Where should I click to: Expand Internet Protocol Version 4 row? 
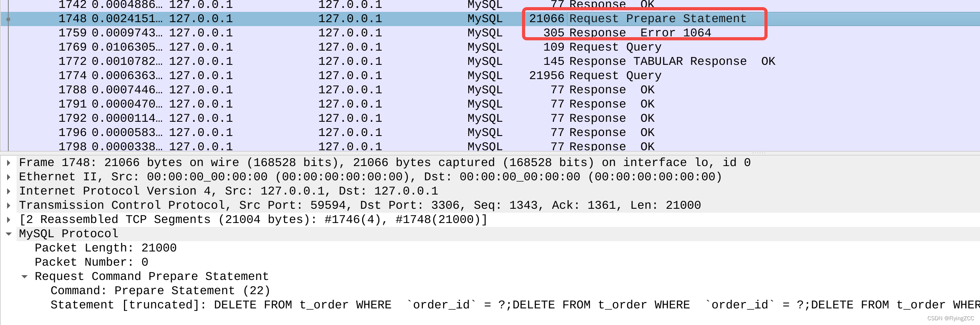[x=9, y=191]
